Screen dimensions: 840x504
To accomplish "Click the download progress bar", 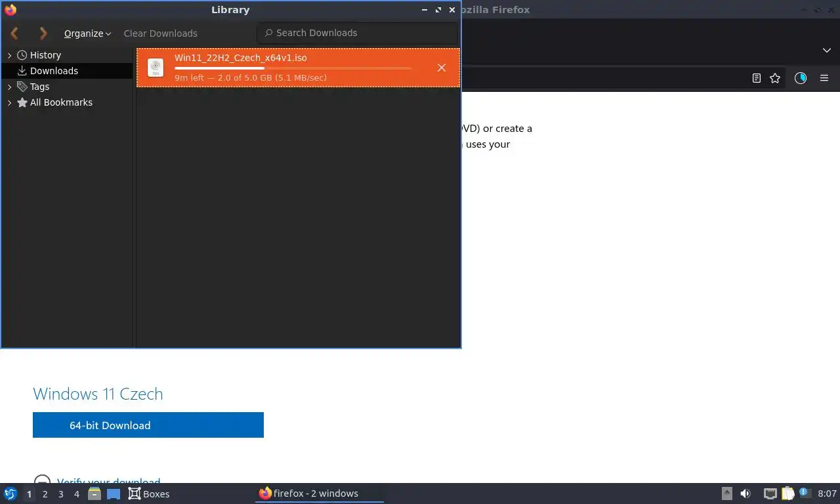I will (293, 68).
